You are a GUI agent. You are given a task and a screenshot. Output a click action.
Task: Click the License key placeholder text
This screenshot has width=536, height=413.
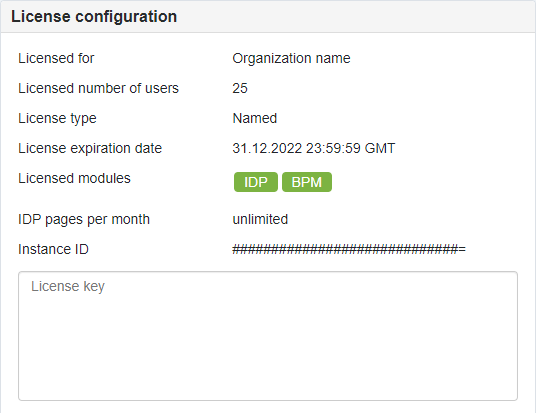pyautogui.click(x=68, y=287)
